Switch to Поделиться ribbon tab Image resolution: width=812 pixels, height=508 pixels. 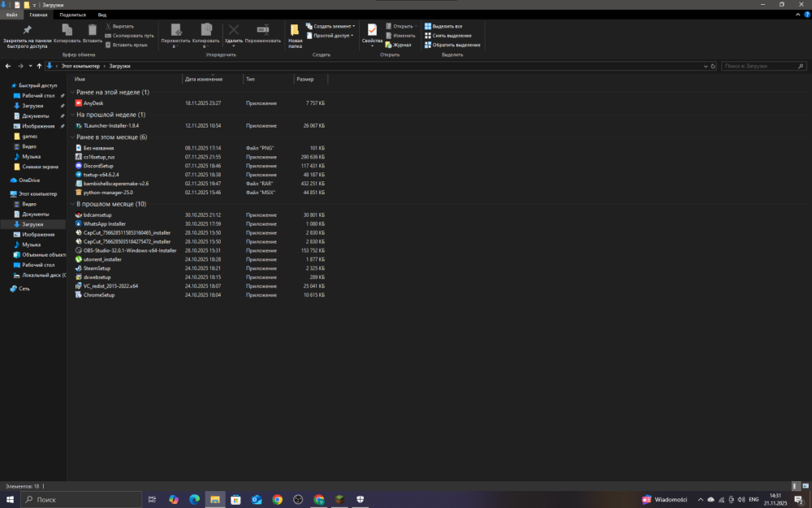click(72, 15)
